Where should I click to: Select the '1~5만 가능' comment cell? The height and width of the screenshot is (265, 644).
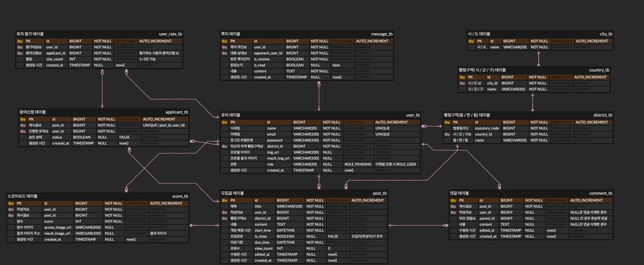click(147, 59)
